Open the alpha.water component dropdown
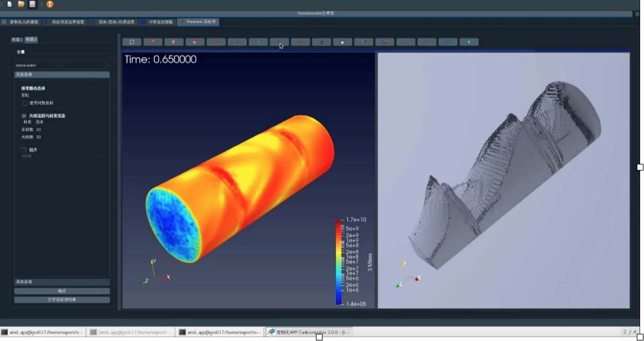This screenshot has height=341, width=644. point(38,65)
